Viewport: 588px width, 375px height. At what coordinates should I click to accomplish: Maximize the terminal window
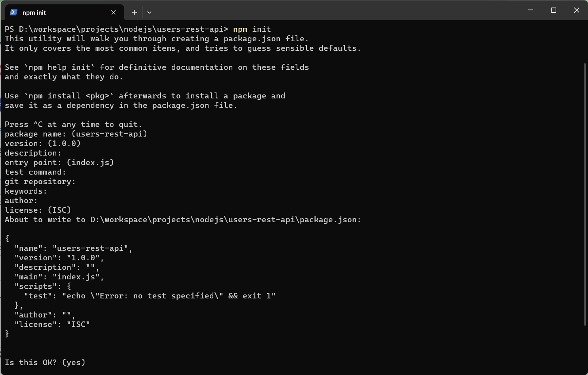554,10
